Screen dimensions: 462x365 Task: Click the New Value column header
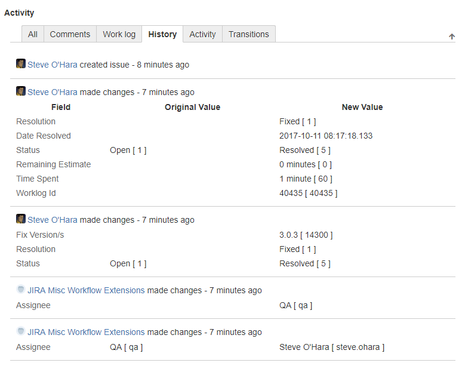click(x=362, y=107)
